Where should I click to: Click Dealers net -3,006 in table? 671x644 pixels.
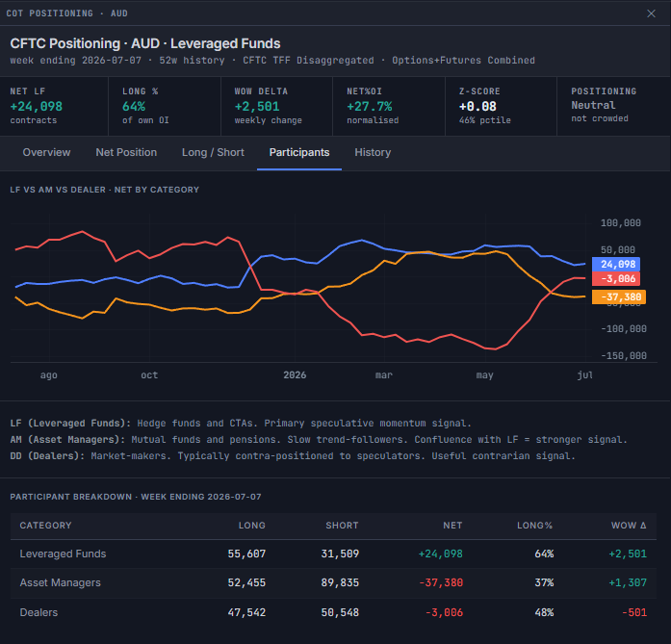coord(444,612)
